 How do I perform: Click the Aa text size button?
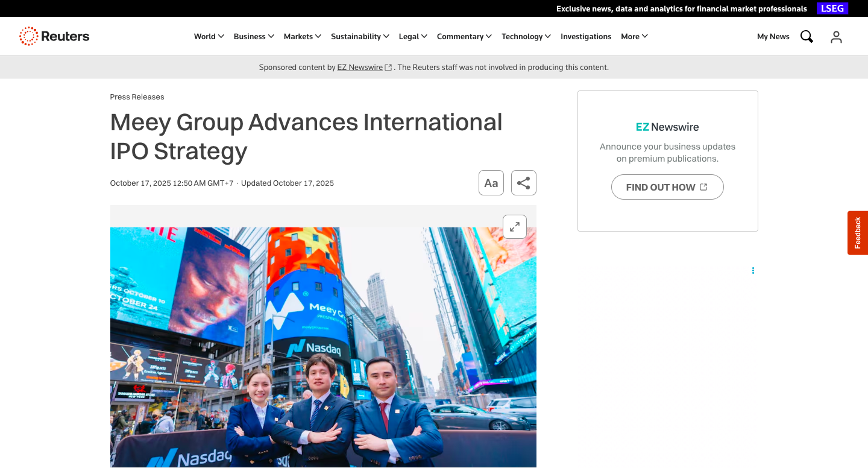tap(491, 183)
